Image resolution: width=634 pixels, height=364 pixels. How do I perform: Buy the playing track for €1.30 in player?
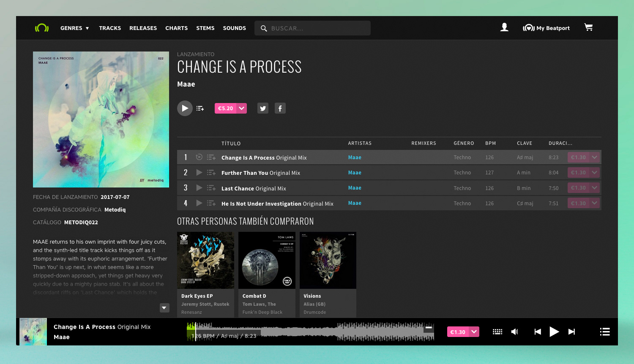click(458, 332)
